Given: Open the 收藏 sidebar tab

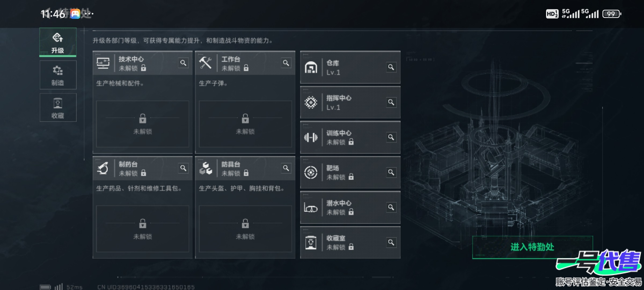Looking at the screenshot, I should (58, 108).
